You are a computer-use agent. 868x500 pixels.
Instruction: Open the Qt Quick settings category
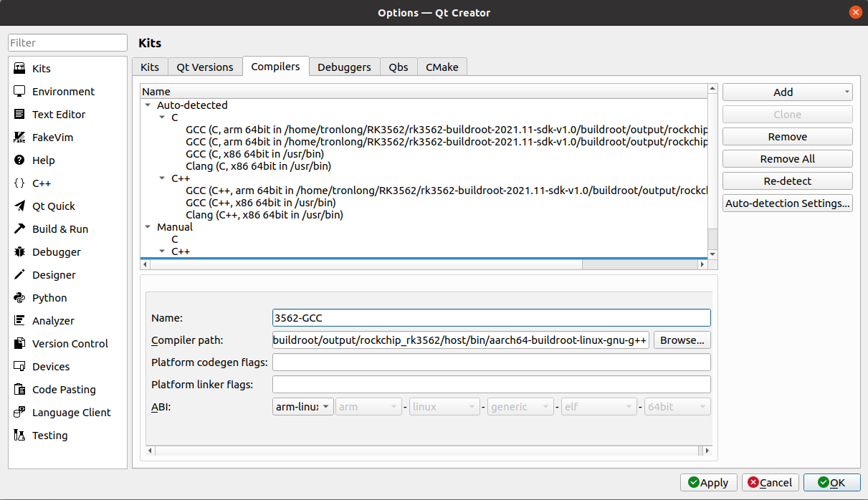(x=67, y=206)
